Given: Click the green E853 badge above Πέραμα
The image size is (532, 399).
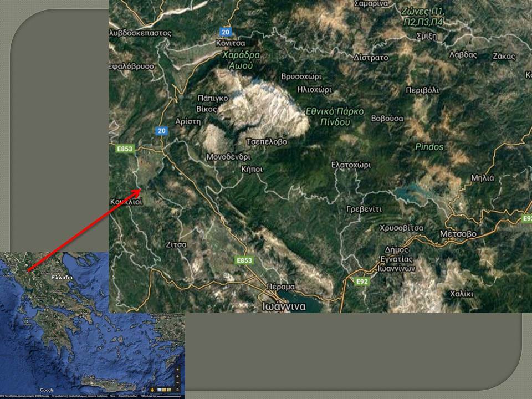Looking at the screenshot, I should click(244, 260).
